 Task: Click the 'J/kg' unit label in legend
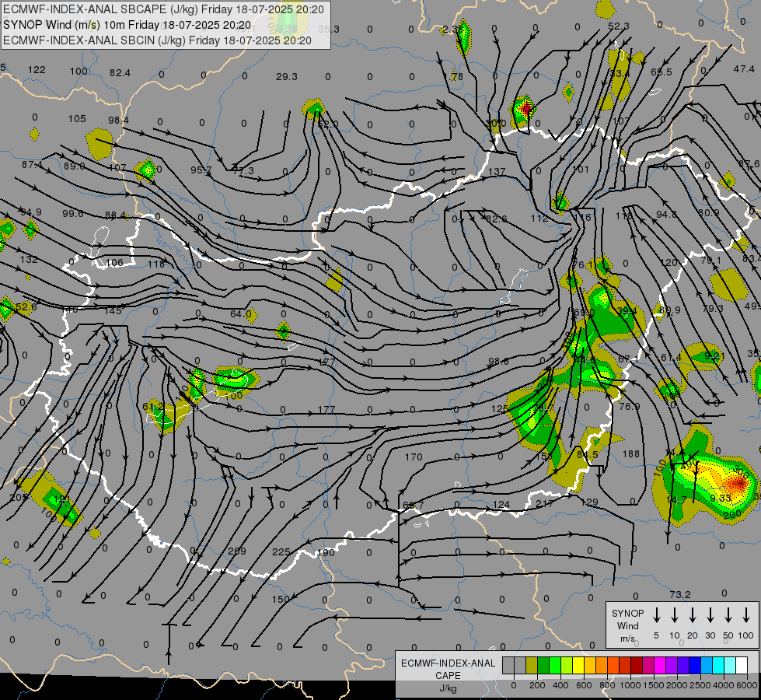[x=448, y=688]
